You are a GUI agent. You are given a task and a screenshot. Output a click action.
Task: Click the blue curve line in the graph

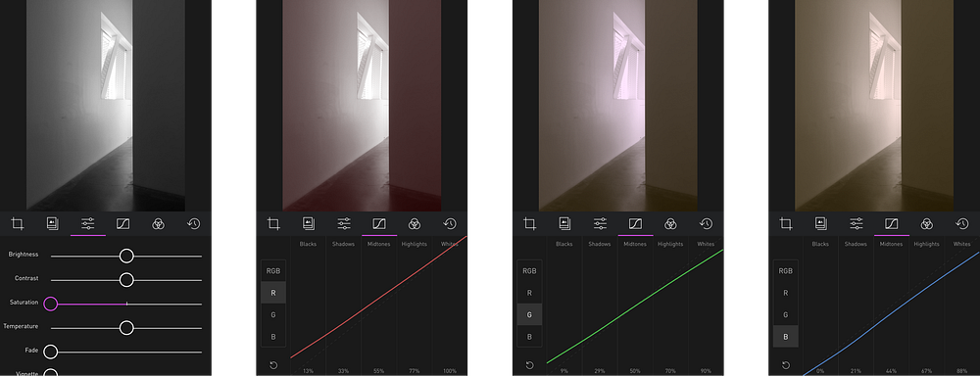(891, 314)
